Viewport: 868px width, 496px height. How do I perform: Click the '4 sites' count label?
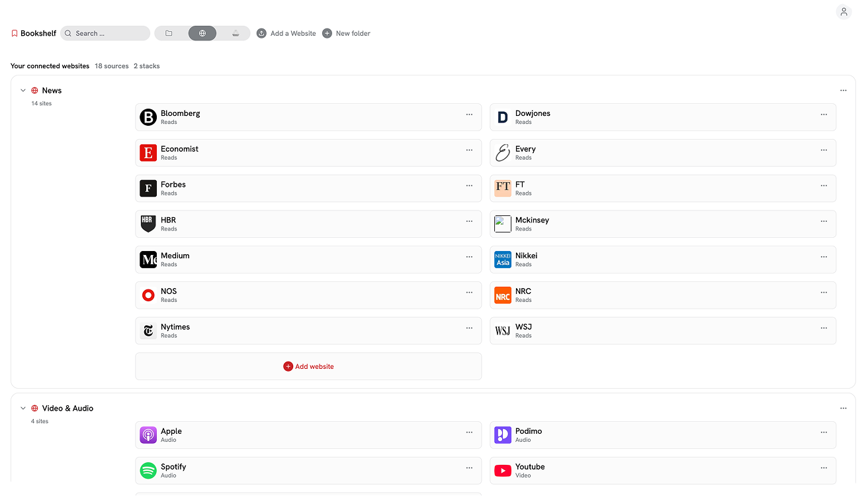[x=41, y=421]
